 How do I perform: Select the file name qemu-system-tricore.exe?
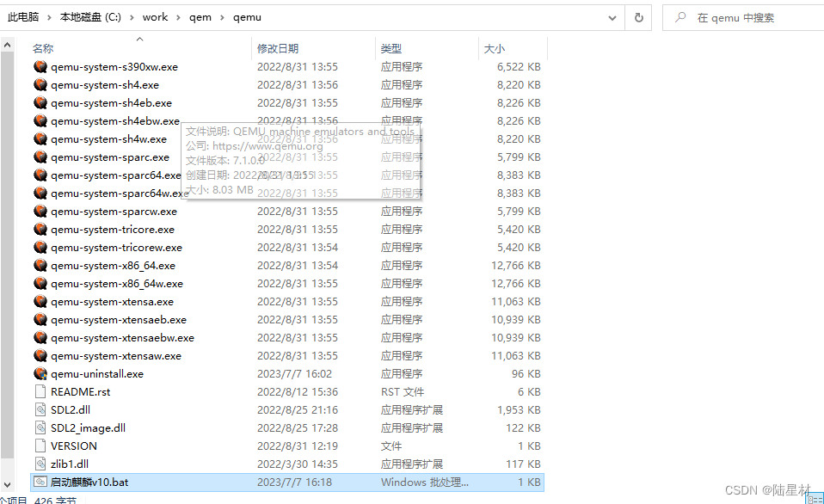113,229
